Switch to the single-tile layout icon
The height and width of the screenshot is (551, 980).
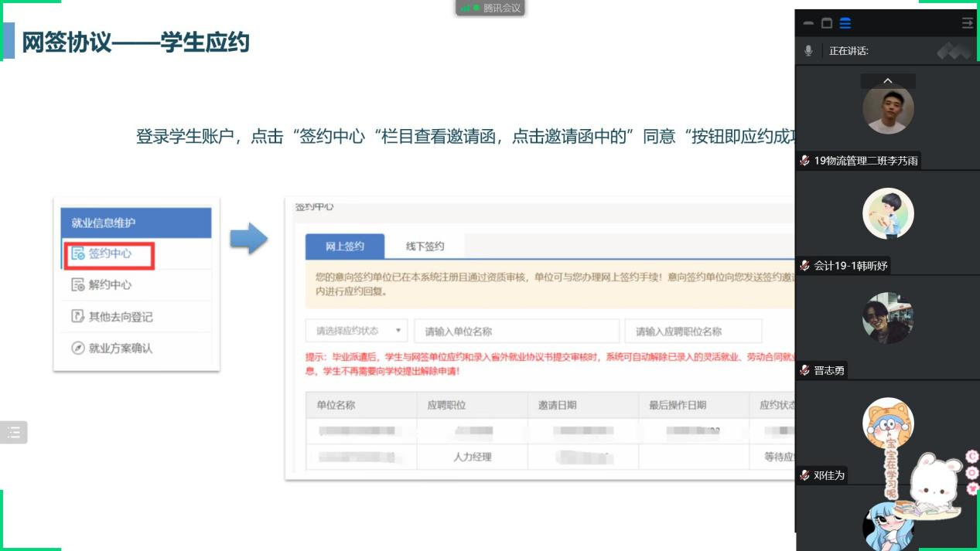[x=827, y=23]
